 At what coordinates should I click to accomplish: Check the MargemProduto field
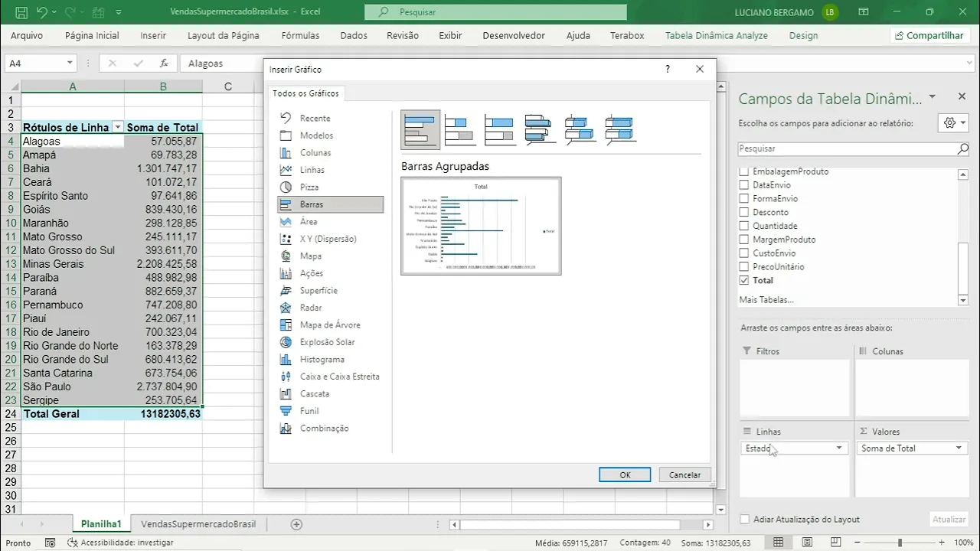tap(743, 240)
